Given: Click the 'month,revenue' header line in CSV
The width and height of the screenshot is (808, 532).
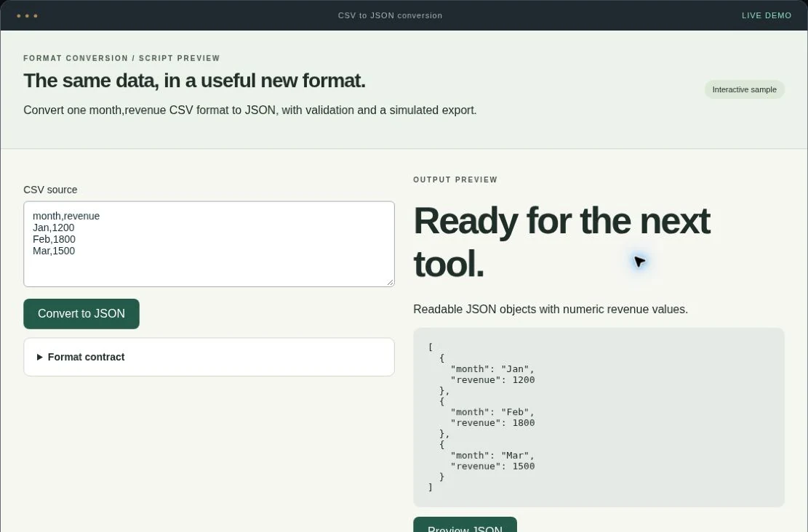Looking at the screenshot, I should point(66,216).
